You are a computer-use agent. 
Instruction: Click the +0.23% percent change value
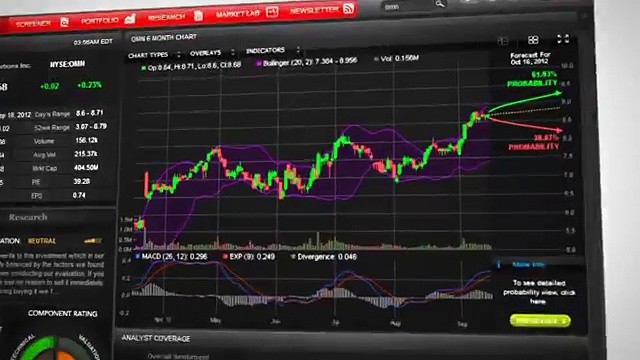[x=89, y=85]
